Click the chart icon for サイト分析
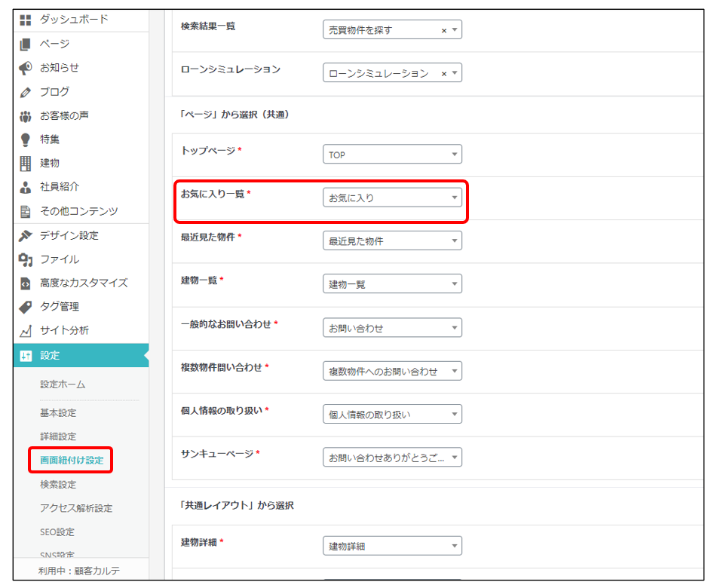Viewport: 714px width, 588px height. click(26, 331)
